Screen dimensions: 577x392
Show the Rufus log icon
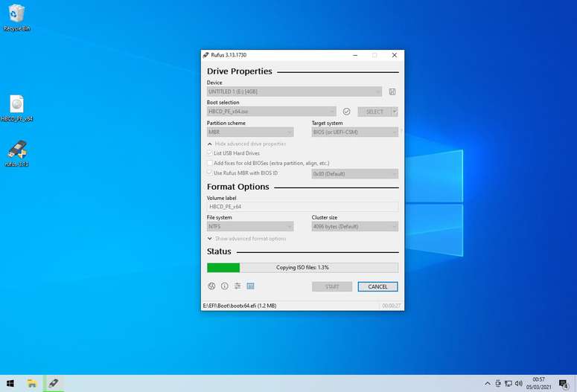(251, 286)
